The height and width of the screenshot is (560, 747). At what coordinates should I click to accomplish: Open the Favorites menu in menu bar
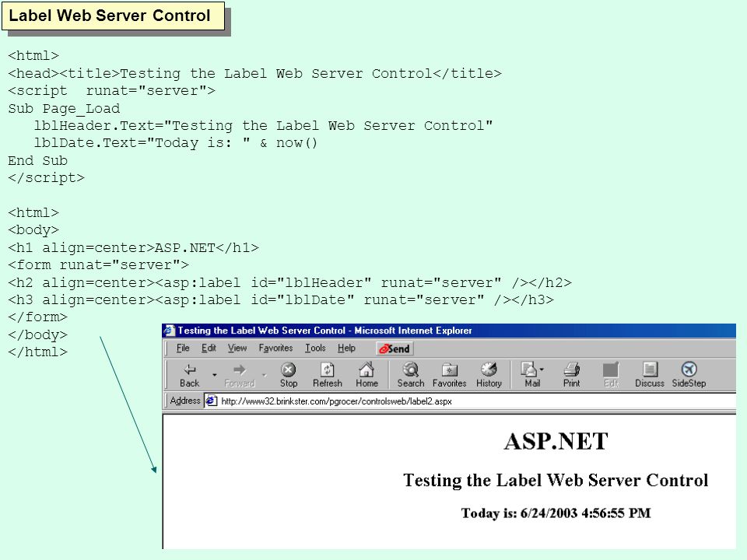(x=275, y=348)
